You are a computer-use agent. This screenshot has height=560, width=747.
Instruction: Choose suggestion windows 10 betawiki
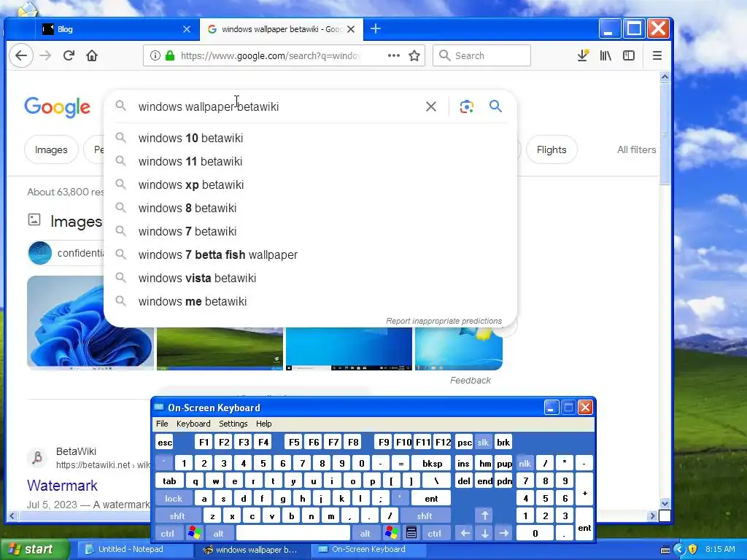309,138
